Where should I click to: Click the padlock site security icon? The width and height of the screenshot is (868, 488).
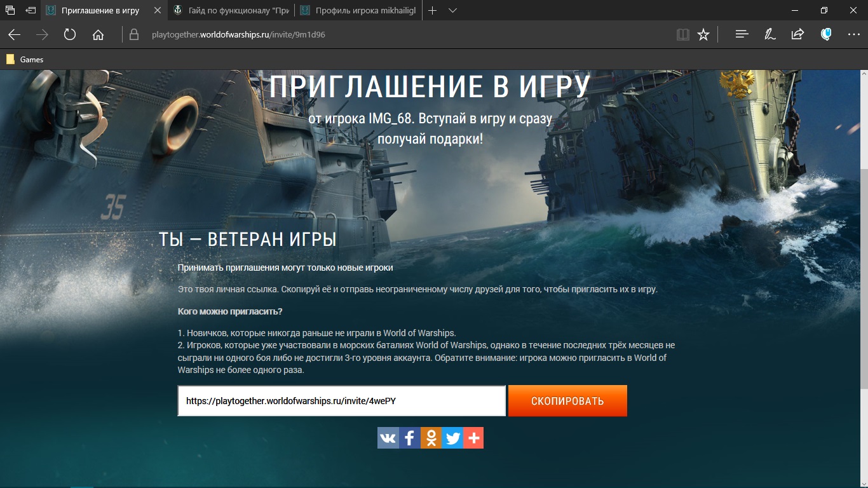(133, 35)
